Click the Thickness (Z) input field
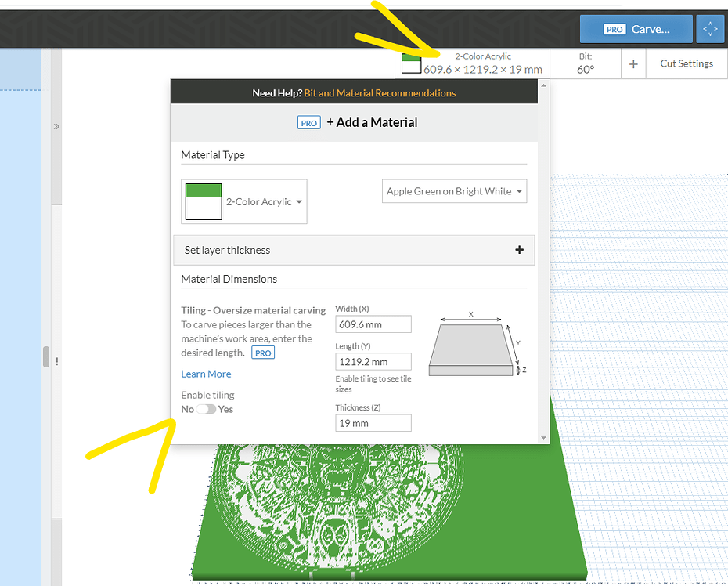Image resolution: width=728 pixels, height=586 pixels. (373, 423)
